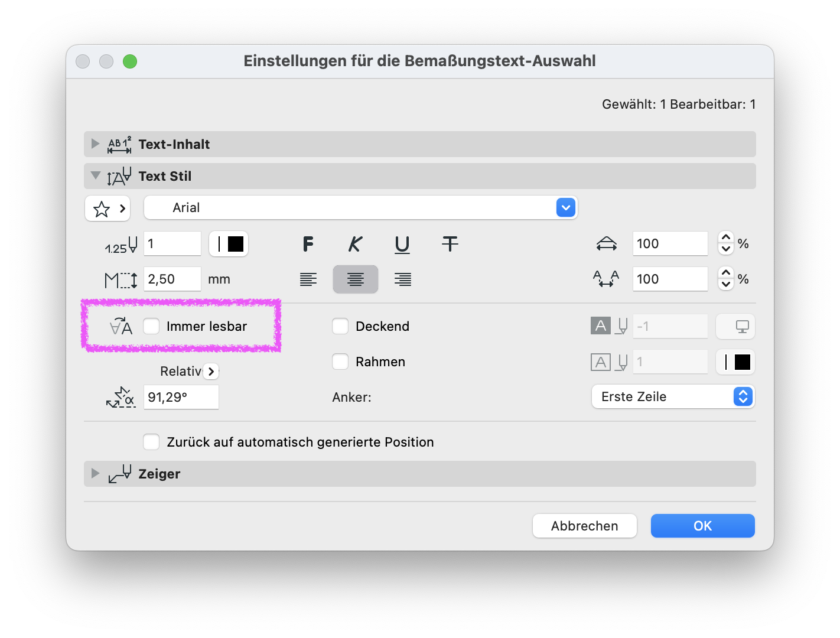Open the favorites star button

tap(108, 209)
